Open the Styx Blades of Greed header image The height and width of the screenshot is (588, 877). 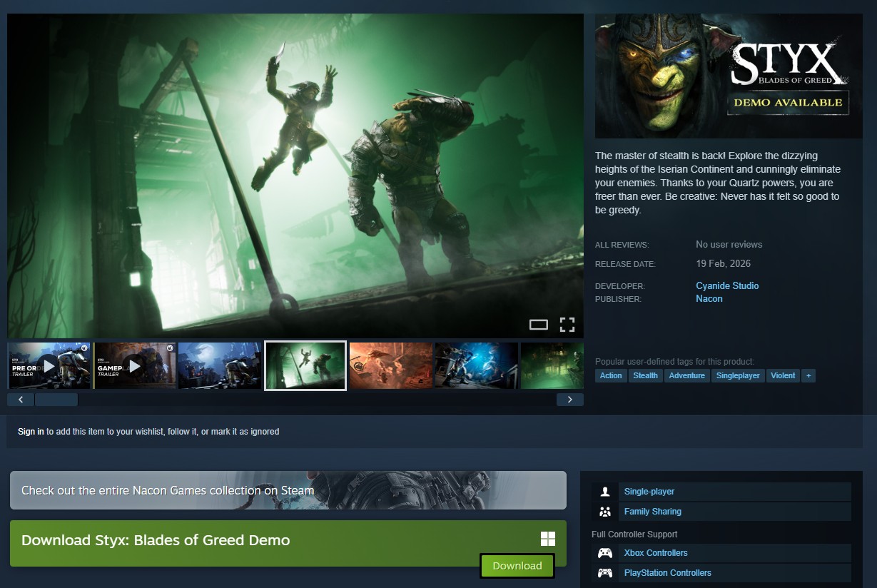coord(729,76)
